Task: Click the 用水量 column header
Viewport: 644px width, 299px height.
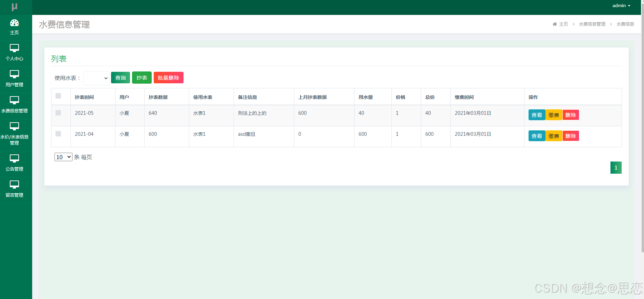Action: click(366, 97)
